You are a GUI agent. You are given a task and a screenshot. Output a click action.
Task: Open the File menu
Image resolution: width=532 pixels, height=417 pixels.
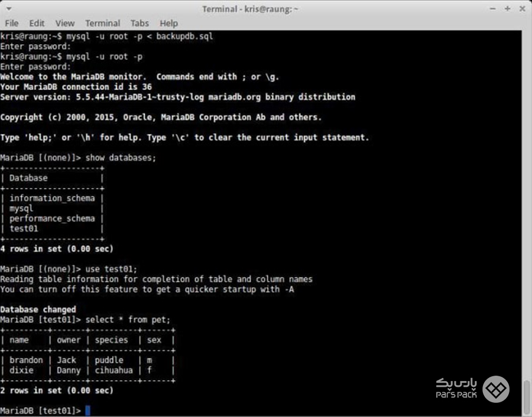tap(12, 23)
